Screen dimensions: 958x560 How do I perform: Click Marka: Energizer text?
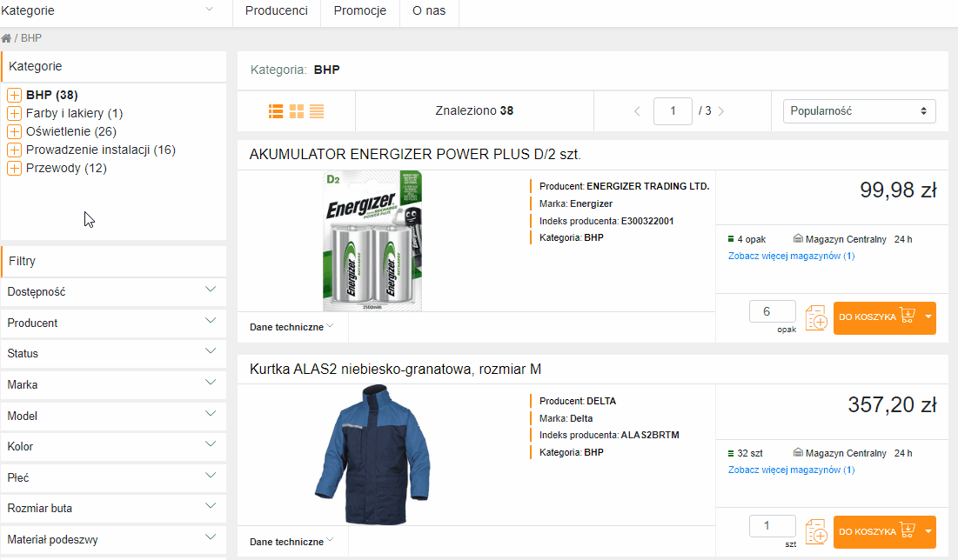[x=575, y=204]
